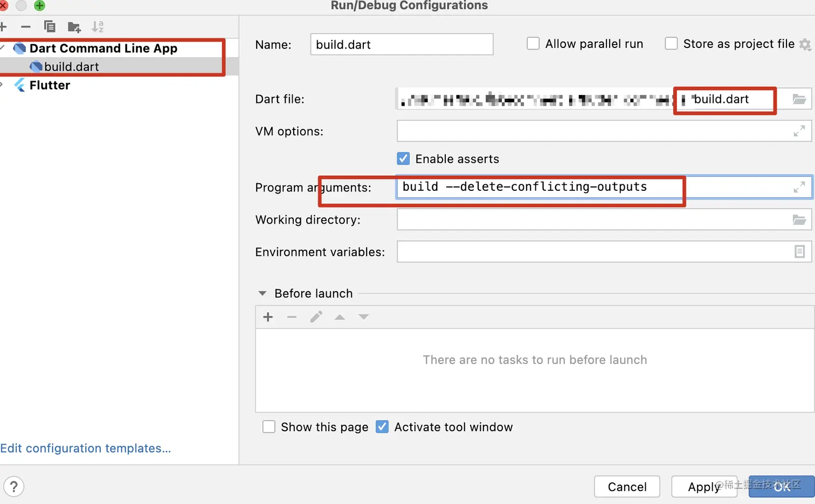The image size is (815, 504).
Task: Check Store as project file
Action: click(x=671, y=44)
